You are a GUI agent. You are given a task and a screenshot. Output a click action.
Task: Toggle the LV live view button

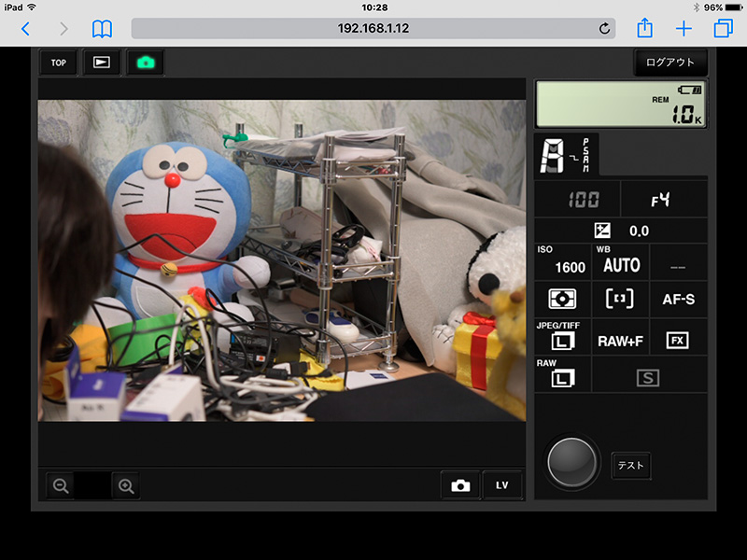[x=502, y=485]
